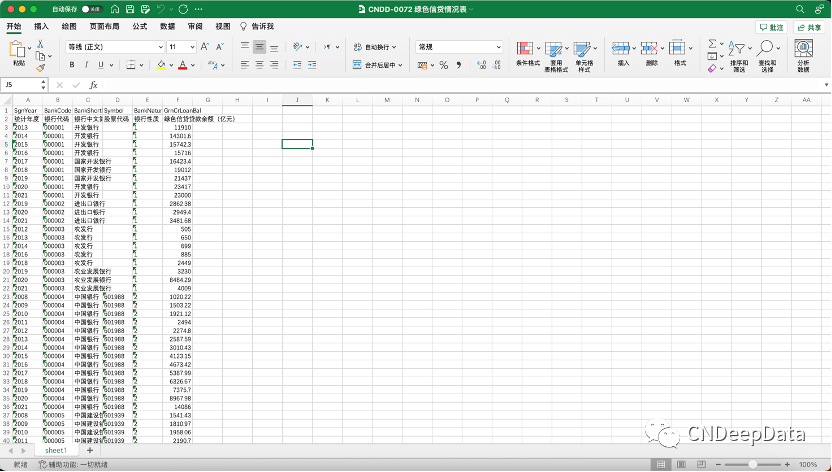Click the share-people icon in title bar
Screen dimensions: 832x472
pos(819,9)
